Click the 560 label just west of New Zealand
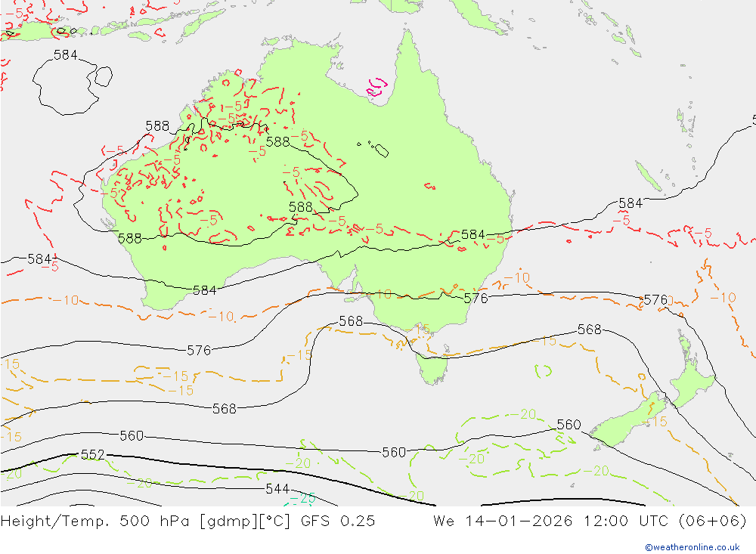756x554 pixels. [x=569, y=425]
